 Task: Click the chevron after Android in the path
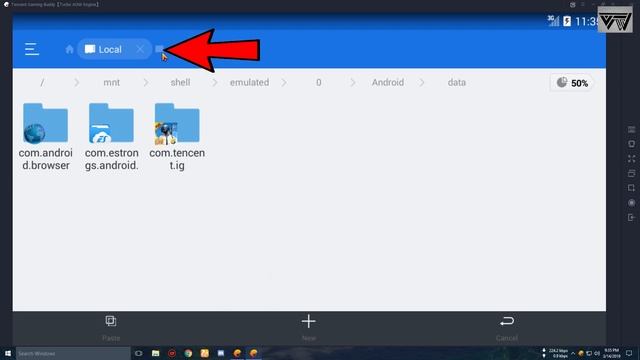click(x=422, y=82)
